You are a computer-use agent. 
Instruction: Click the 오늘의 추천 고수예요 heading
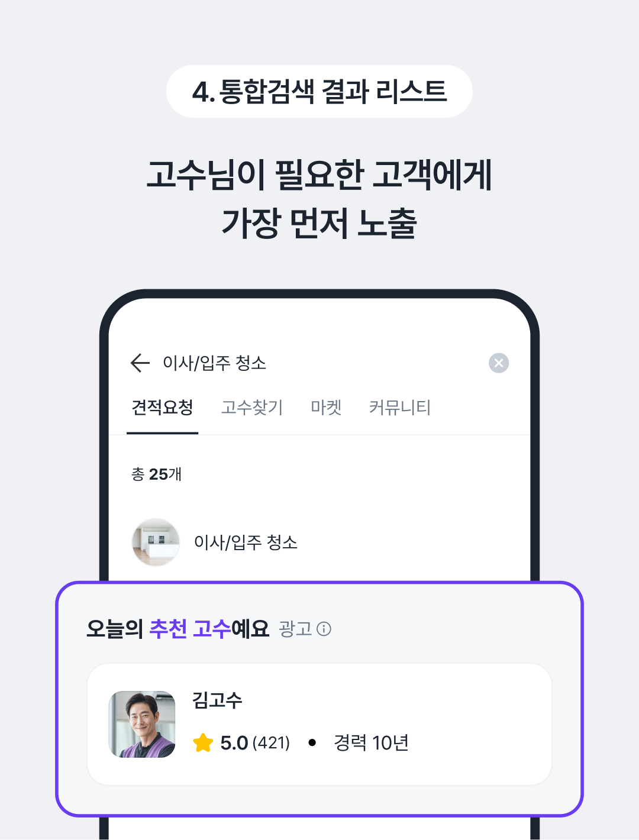tap(177, 628)
